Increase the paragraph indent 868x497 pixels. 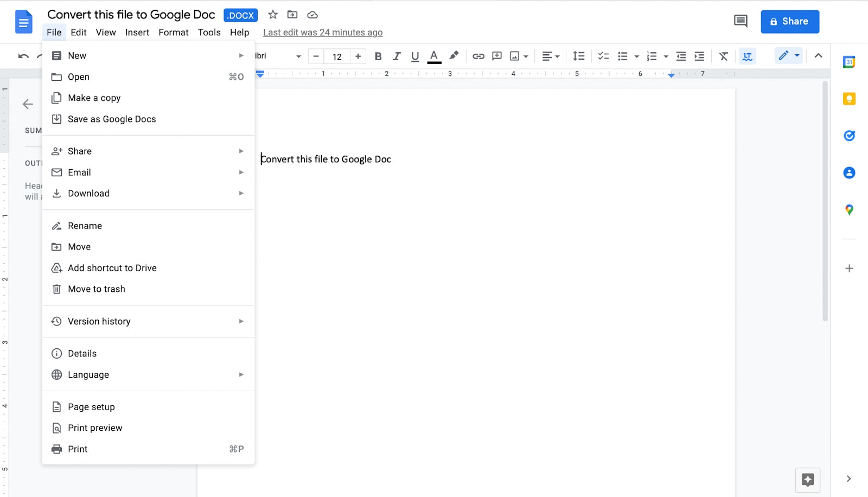[699, 56]
